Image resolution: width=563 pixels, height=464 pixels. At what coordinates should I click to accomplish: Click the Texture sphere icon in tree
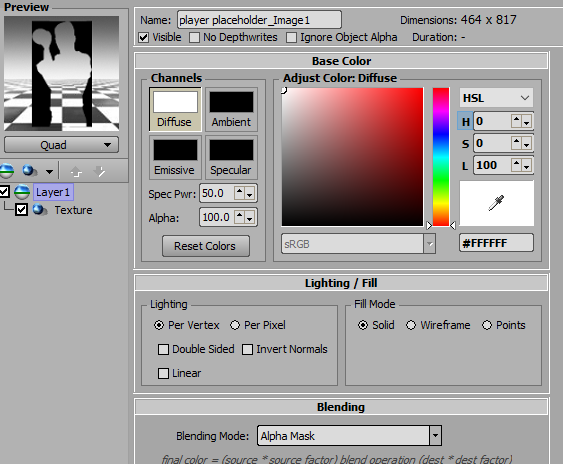tap(39, 210)
